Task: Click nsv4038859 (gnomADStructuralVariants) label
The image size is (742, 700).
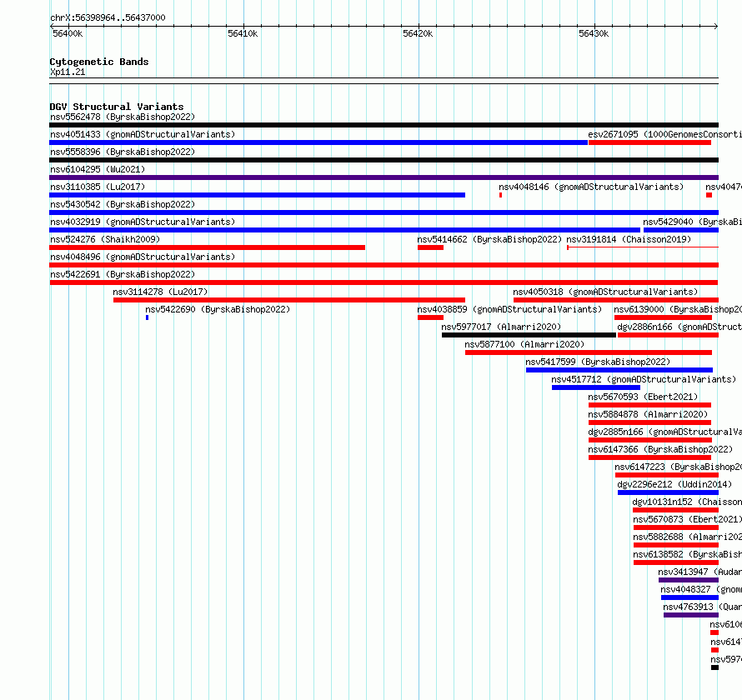Action: coord(509,309)
